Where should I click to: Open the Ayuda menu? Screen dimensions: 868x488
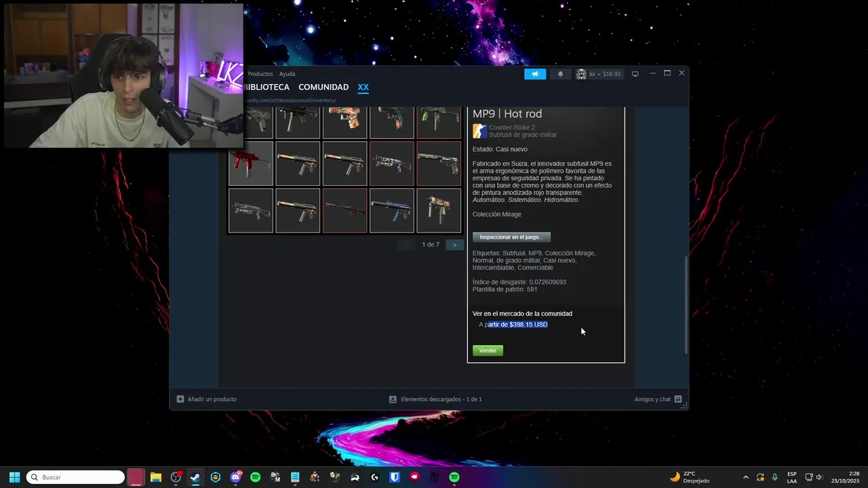287,74
